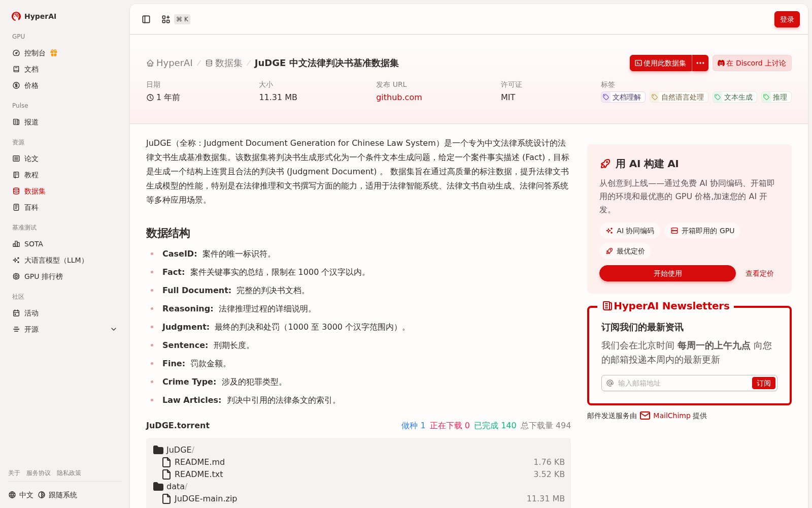The width and height of the screenshot is (812, 508).
Task: Click the 自然语言处理 tag
Action: 679,97
